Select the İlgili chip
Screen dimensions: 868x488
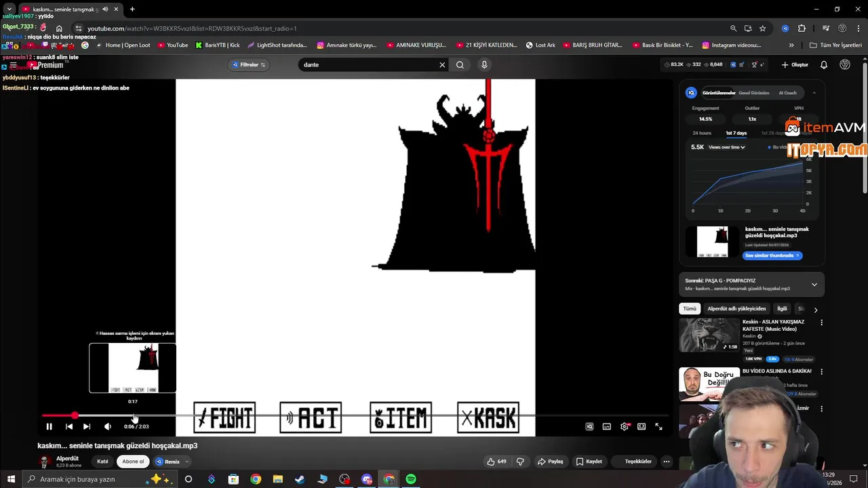782,308
